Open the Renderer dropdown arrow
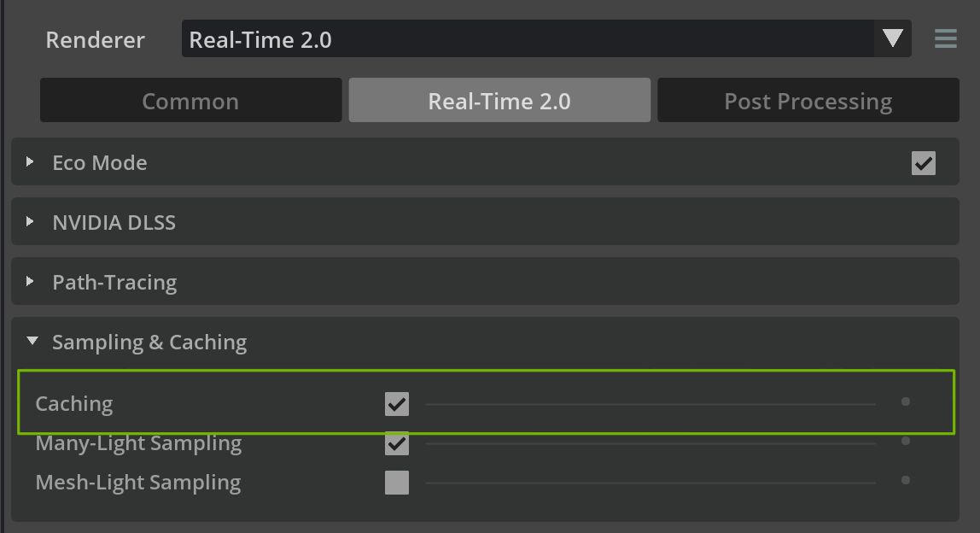Image resolution: width=980 pixels, height=533 pixels. [x=892, y=38]
